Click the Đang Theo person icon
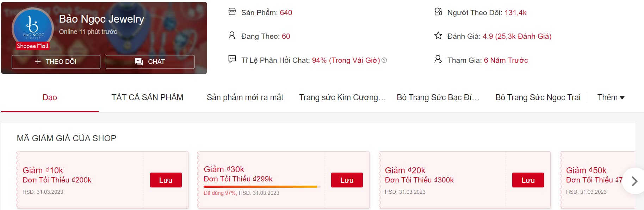 coord(232,36)
